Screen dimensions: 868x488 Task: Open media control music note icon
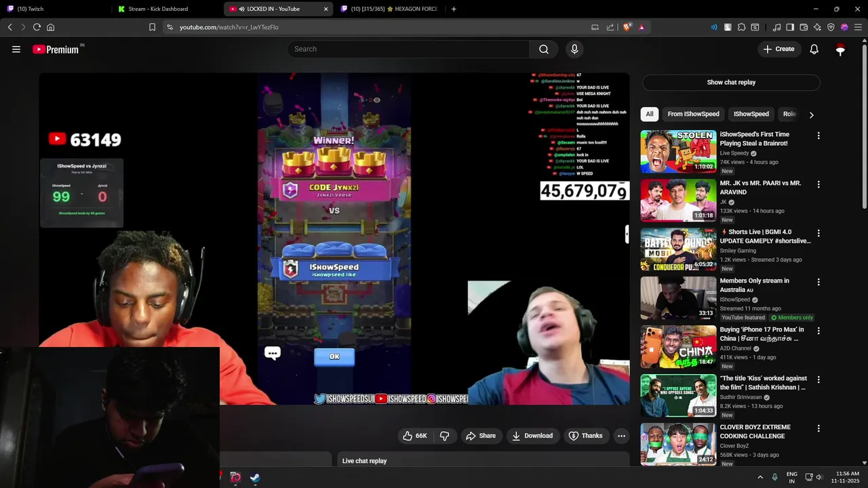point(776,27)
